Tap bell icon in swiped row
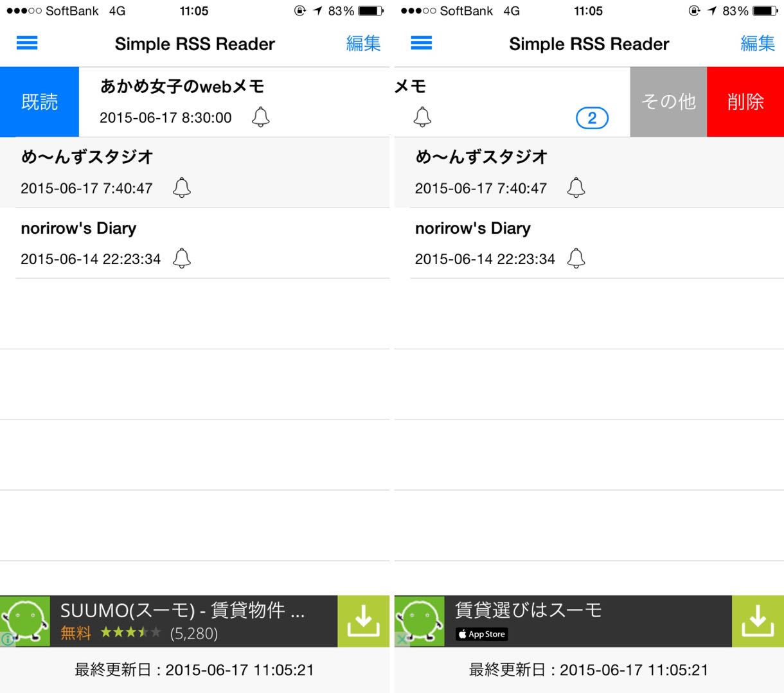The image size is (784, 693). 422,117
